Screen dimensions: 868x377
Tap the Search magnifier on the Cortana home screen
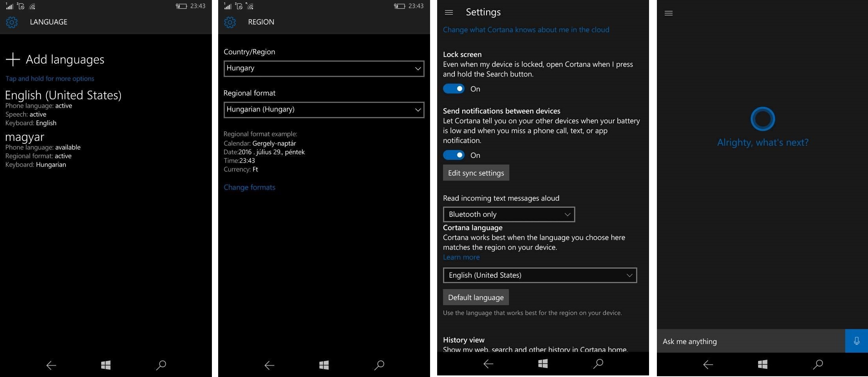818,364
